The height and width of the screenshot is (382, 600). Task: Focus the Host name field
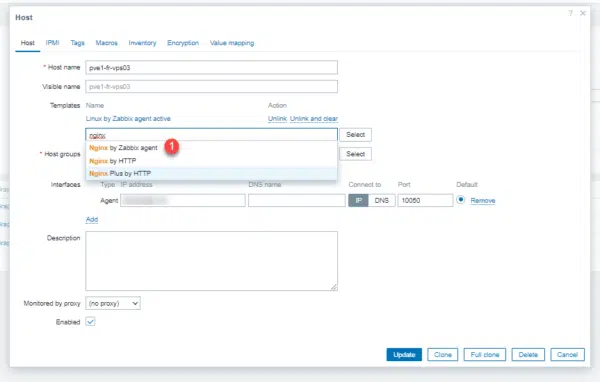(x=211, y=67)
